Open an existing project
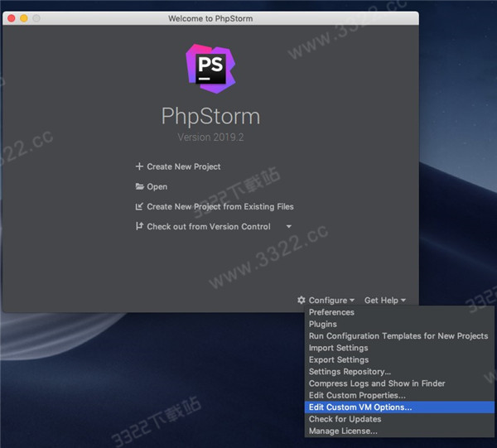This screenshot has width=497, height=448. (157, 186)
